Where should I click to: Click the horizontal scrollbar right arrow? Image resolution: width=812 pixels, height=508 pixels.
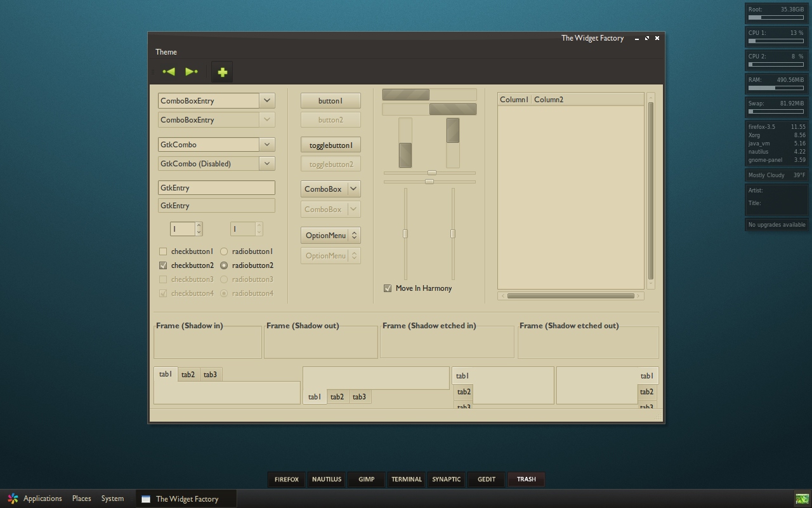(x=639, y=296)
